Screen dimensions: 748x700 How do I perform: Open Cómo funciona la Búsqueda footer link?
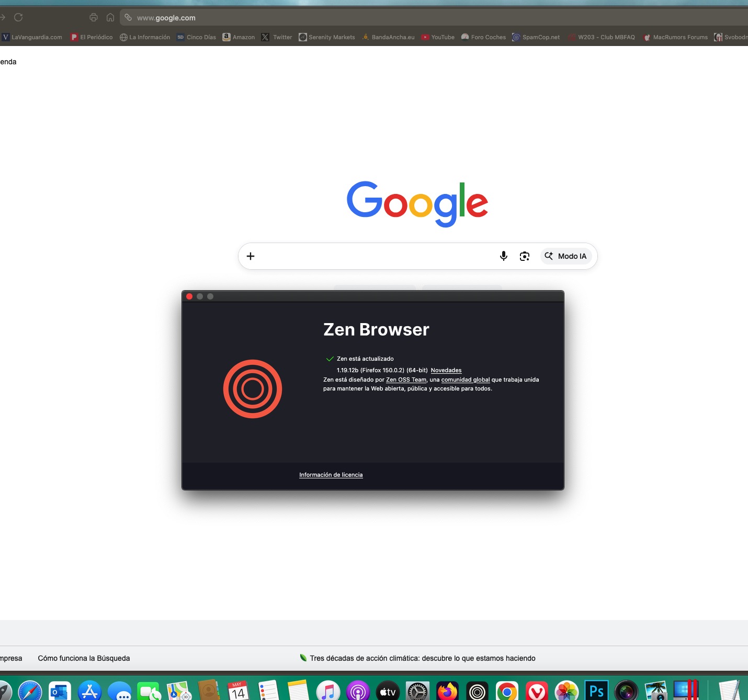(x=84, y=658)
